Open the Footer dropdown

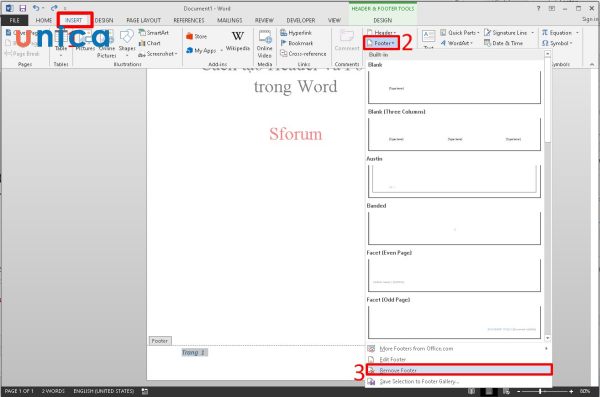[381, 43]
